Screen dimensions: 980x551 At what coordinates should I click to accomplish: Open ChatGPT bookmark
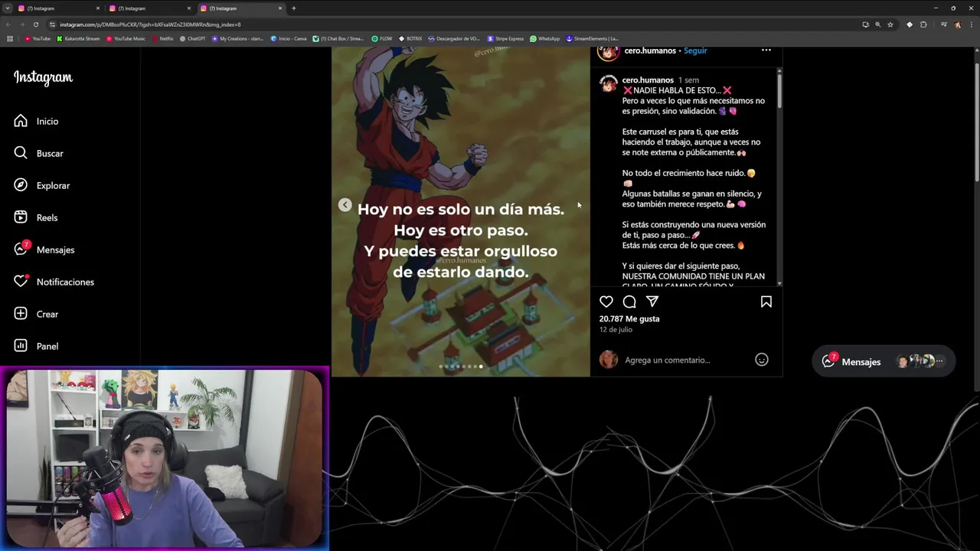coord(193,38)
